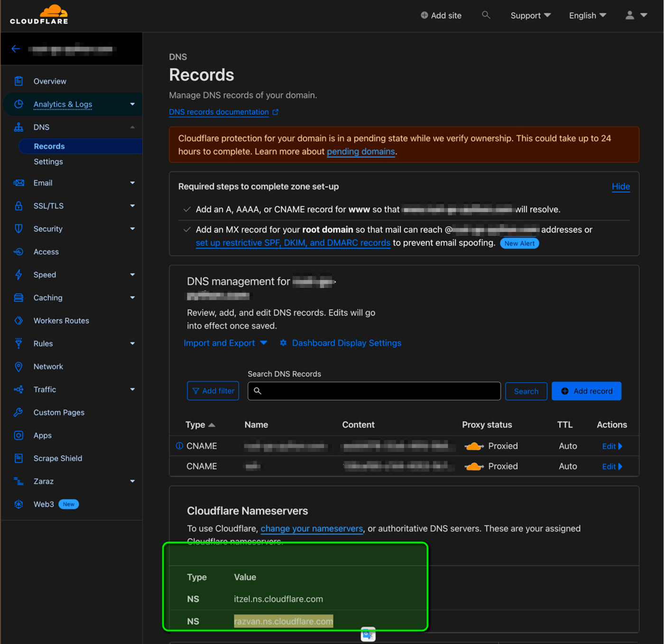The image size is (664, 644).
Task: Open the DNS records documentation link
Action: pyautogui.click(x=219, y=112)
